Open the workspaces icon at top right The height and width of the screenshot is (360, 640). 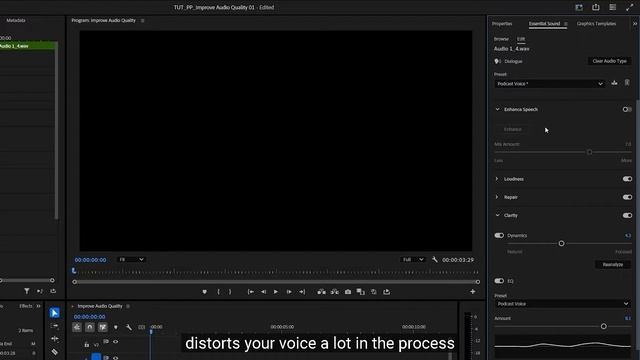579,7
